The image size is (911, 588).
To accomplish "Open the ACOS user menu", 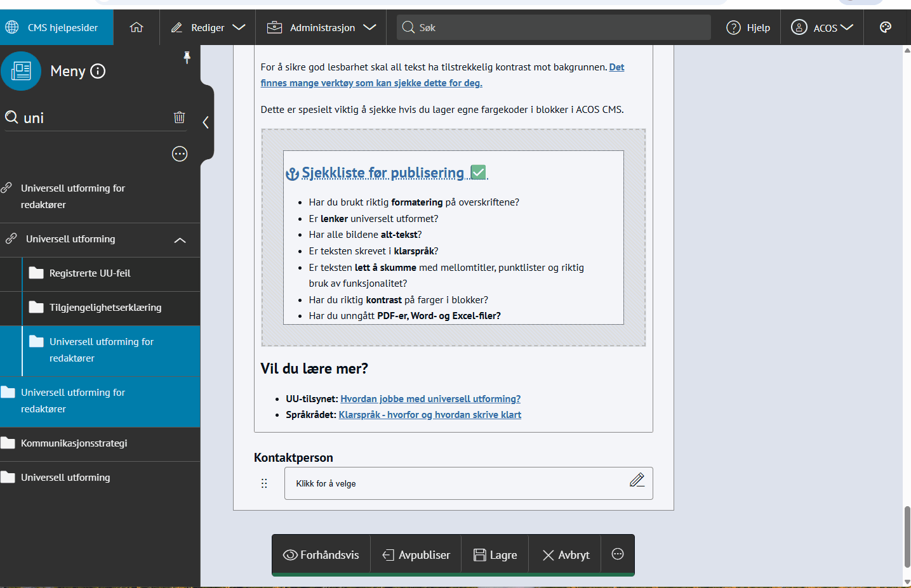I will [x=821, y=27].
